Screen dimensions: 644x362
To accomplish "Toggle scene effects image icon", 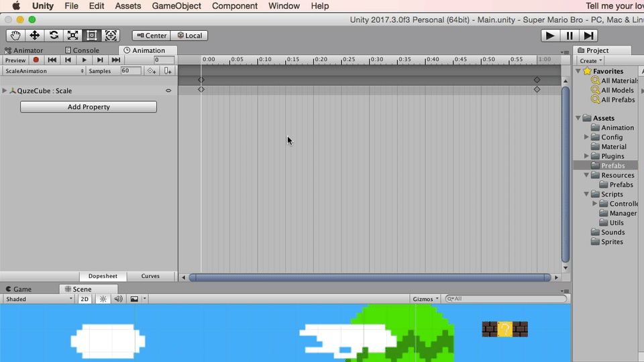I will click(134, 299).
